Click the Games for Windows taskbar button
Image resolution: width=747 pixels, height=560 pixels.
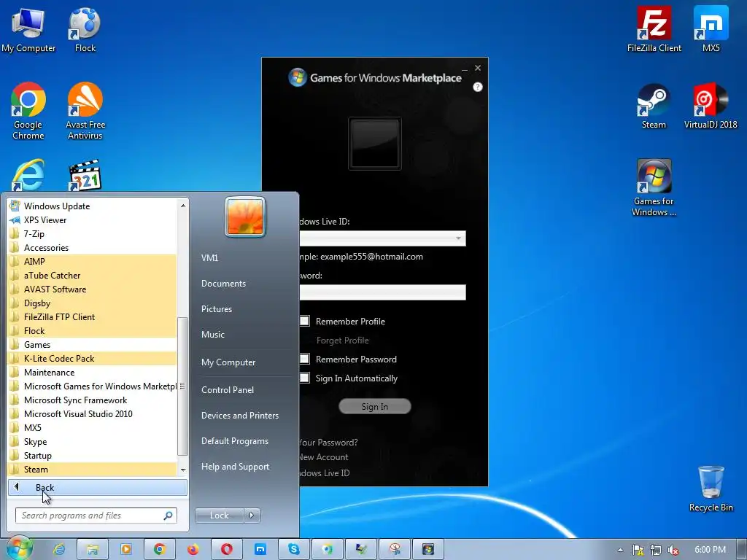click(x=427, y=549)
